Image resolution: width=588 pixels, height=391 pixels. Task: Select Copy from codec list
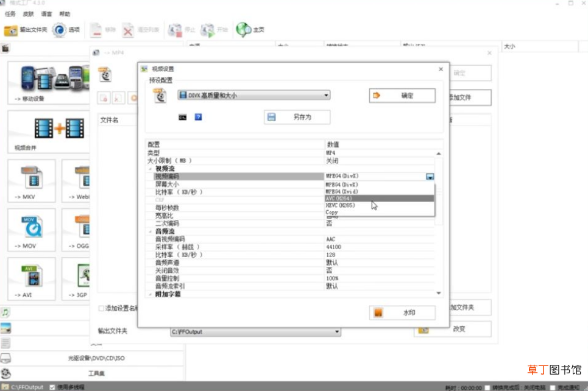(x=379, y=212)
